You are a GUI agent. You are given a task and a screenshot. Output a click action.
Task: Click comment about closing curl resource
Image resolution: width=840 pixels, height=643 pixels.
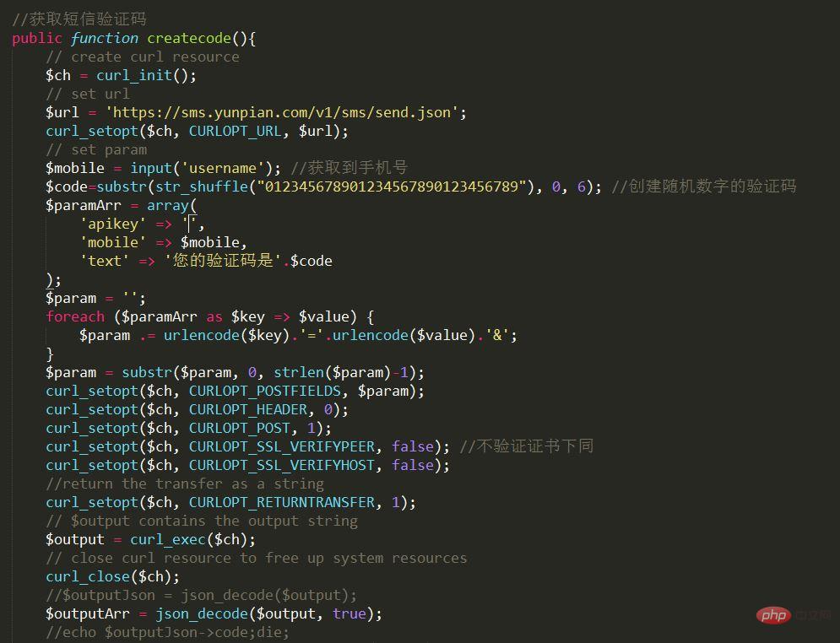click(257, 558)
